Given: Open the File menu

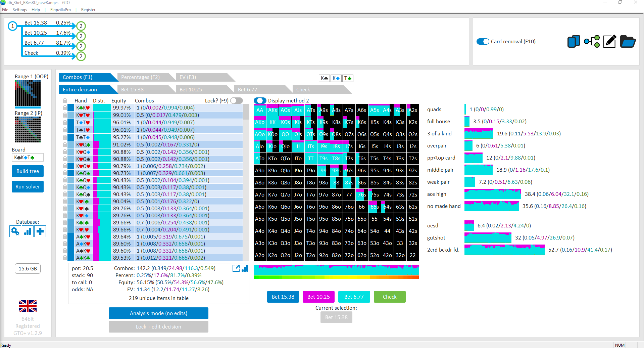Looking at the screenshot, I should click(5, 10).
